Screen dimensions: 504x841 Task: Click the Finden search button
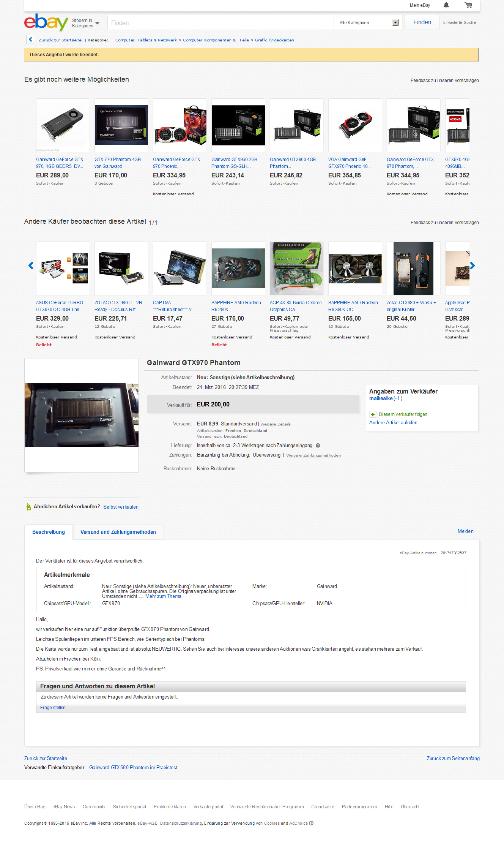tap(422, 22)
